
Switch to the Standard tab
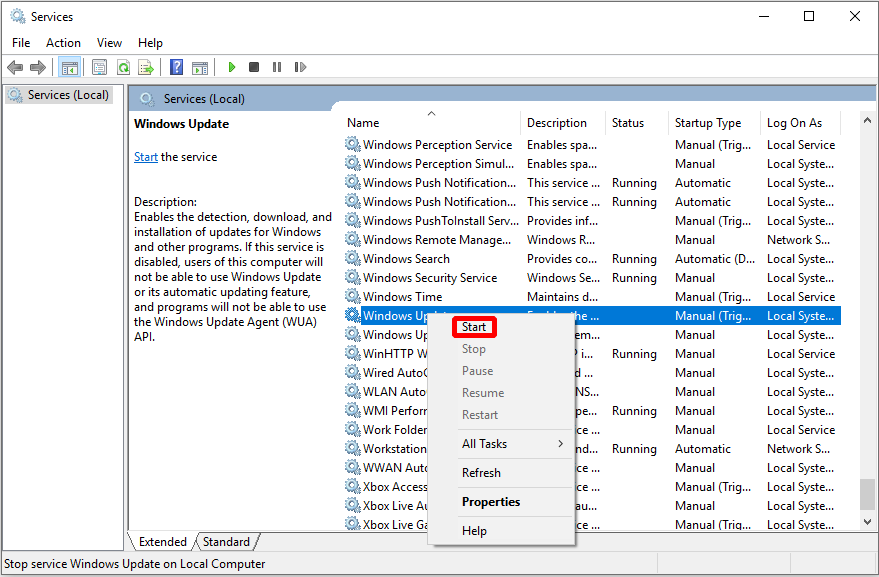click(x=226, y=542)
